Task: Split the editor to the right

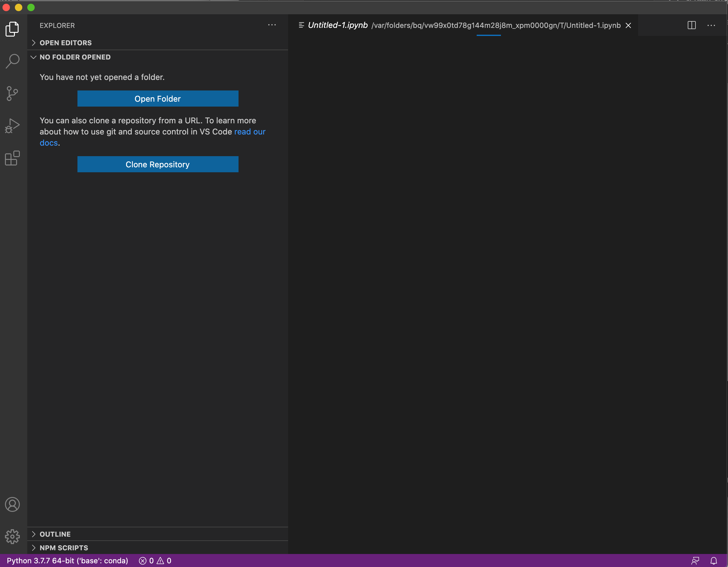Action: point(692,25)
